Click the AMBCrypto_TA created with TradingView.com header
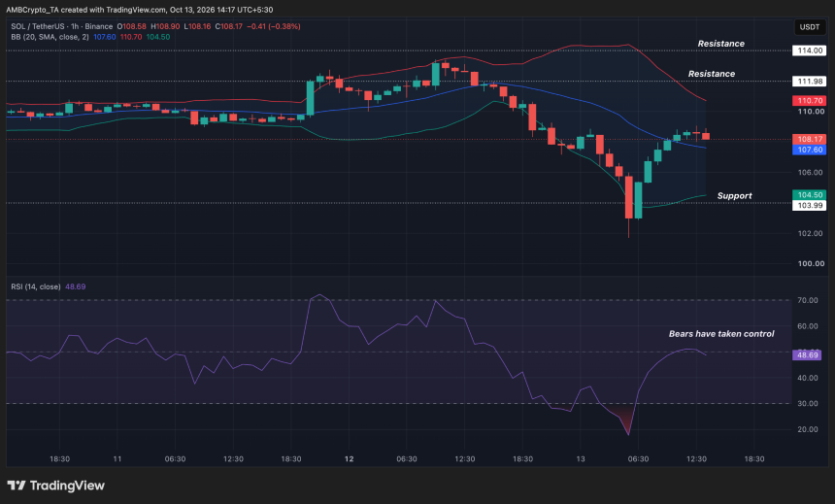835x504 pixels. coord(140,10)
